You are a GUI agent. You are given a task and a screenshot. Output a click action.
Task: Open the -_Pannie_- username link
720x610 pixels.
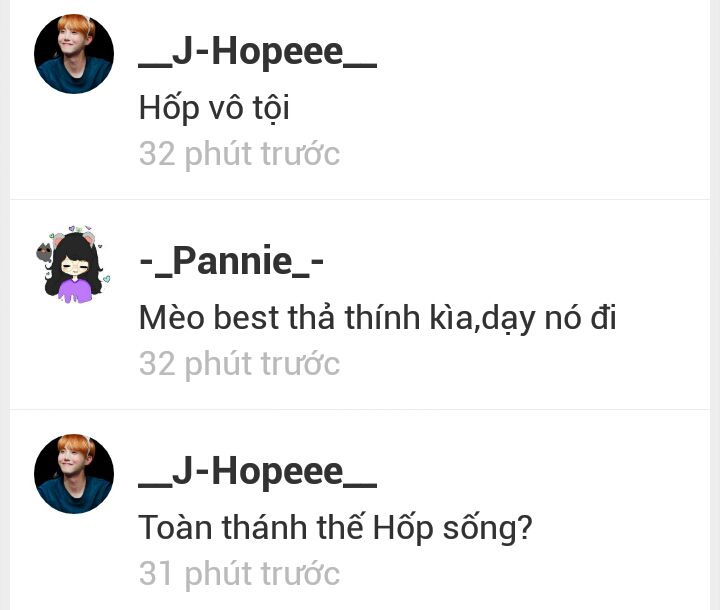point(231,261)
